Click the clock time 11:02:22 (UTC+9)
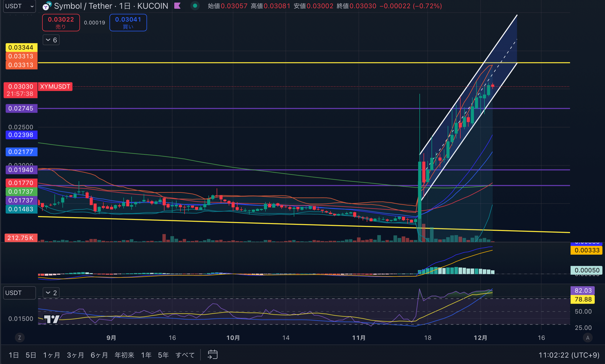The width and height of the screenshot is (605, 364). point(569,355)
